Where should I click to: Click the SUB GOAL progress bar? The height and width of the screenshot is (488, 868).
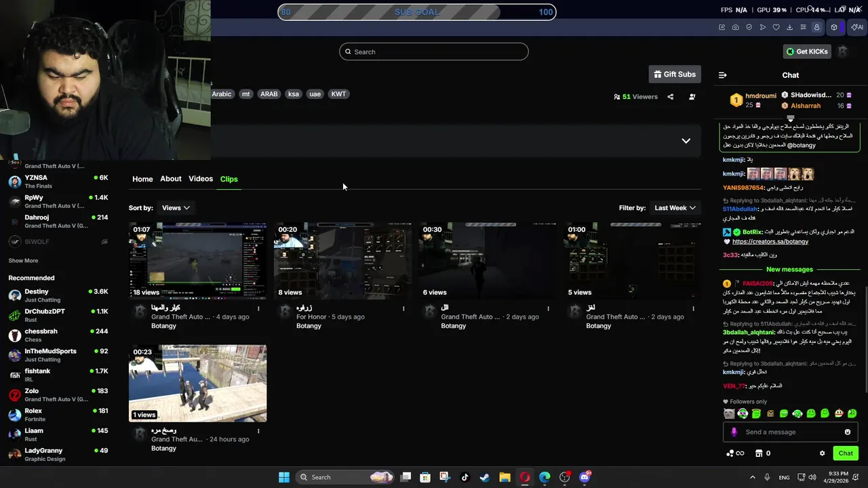417,12
